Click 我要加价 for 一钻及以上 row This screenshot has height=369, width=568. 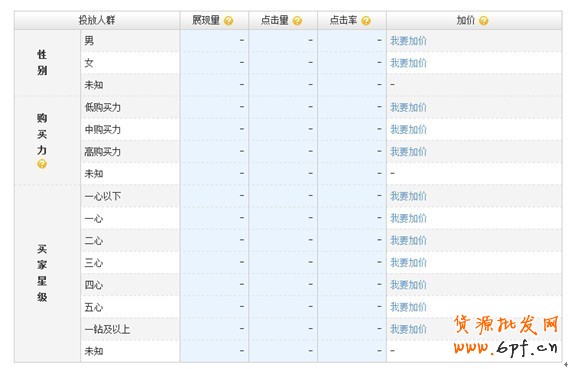point(408,329)
